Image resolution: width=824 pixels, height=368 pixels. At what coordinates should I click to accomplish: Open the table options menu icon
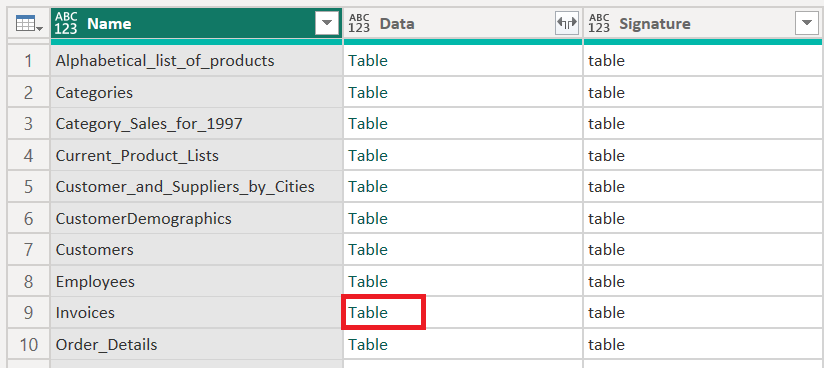click(29, 23)
